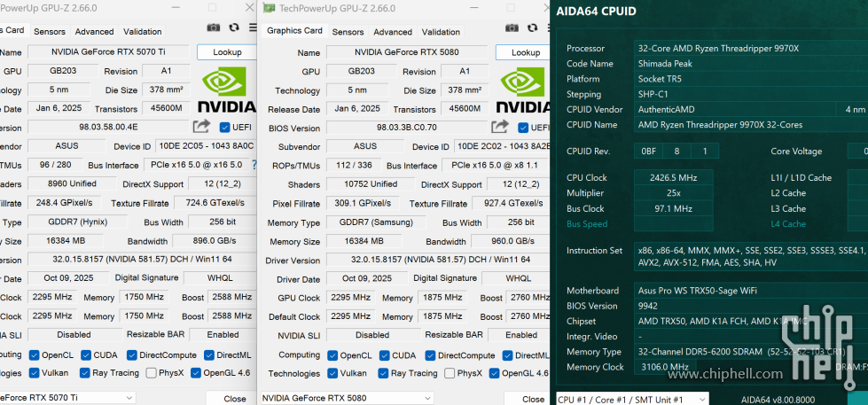Open the CPU #1 / Core #1 dropdown in AIDA64

[x=632, y=399]
